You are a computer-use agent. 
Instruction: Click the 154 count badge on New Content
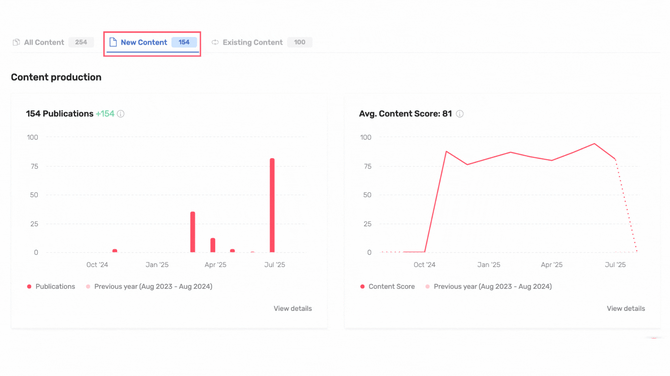(x=184, y=42)
